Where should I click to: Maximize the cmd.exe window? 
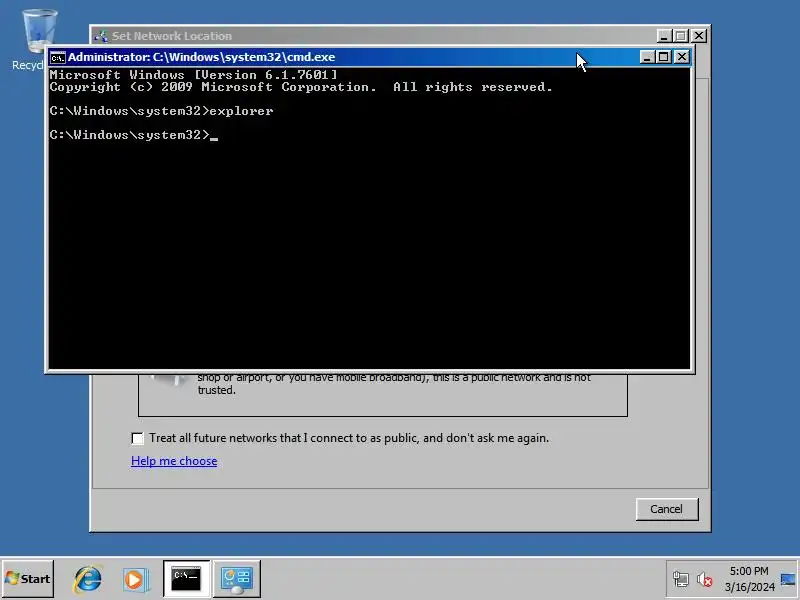tap(664, 57)
